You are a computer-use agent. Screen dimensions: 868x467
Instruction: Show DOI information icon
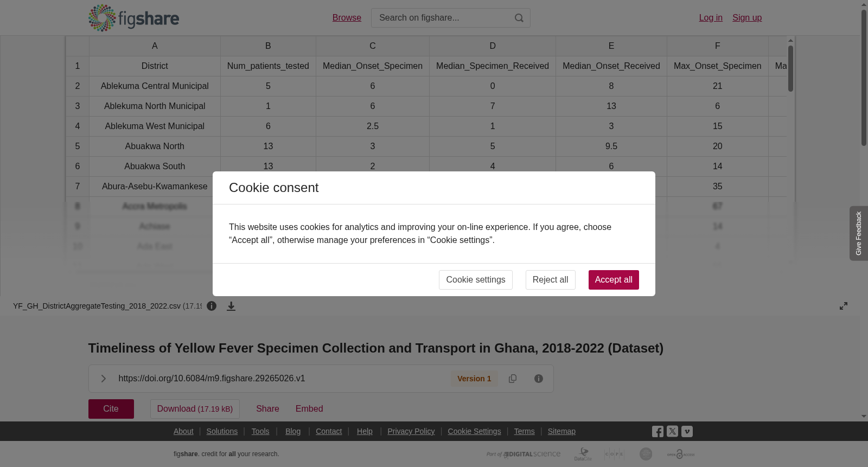[539, 379]
